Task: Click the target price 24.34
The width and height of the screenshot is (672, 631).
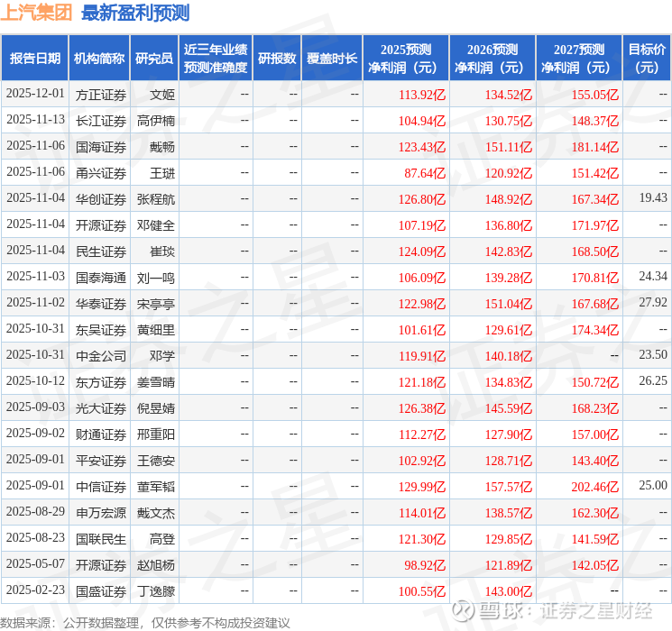Action: [x=653, y=276]
